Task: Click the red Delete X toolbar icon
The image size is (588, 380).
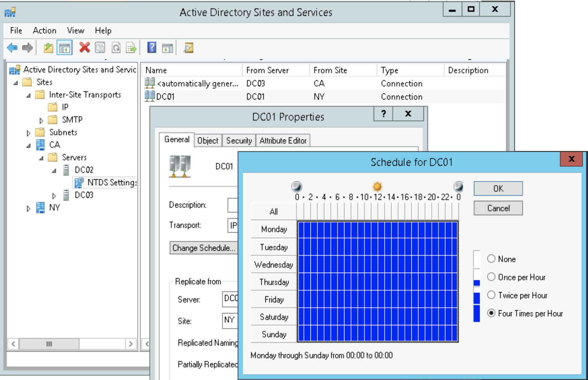Action: pyautogui.click(x=84, y=48)
